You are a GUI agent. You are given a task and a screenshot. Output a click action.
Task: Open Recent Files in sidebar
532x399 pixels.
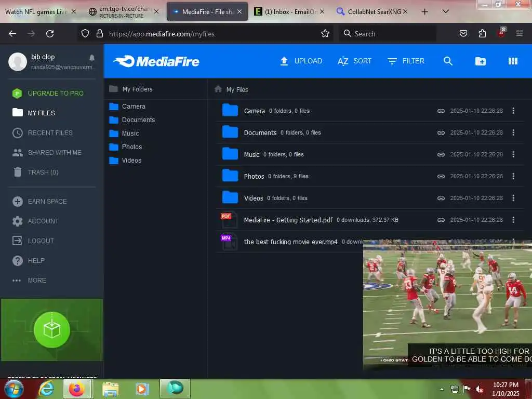click(x=43, y=132)
